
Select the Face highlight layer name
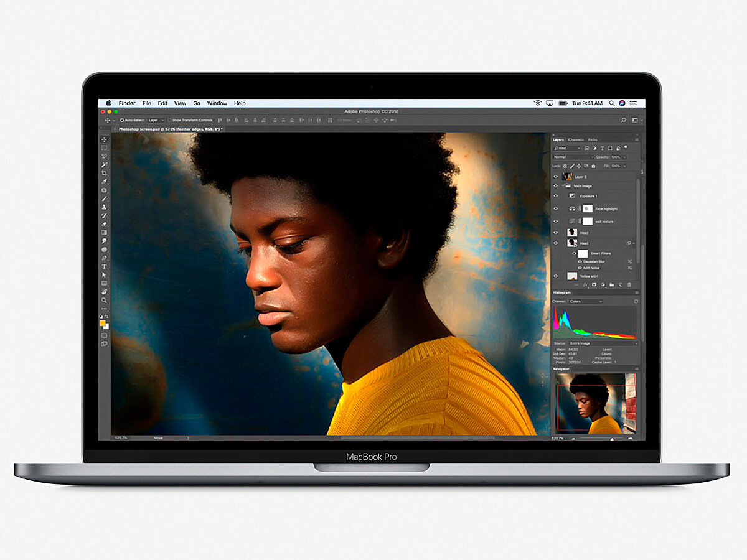(x=606, y=208)
